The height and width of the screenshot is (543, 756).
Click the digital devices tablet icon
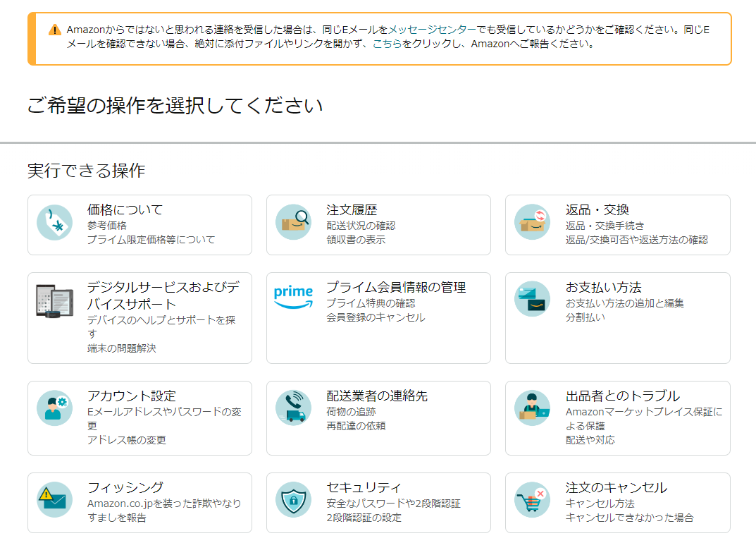pos(54,300)
